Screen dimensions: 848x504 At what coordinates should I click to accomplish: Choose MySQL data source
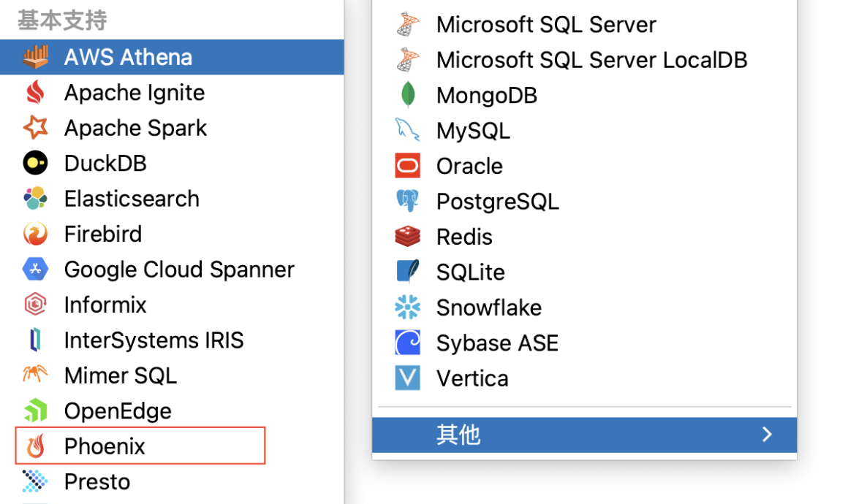tap(584, 130)
